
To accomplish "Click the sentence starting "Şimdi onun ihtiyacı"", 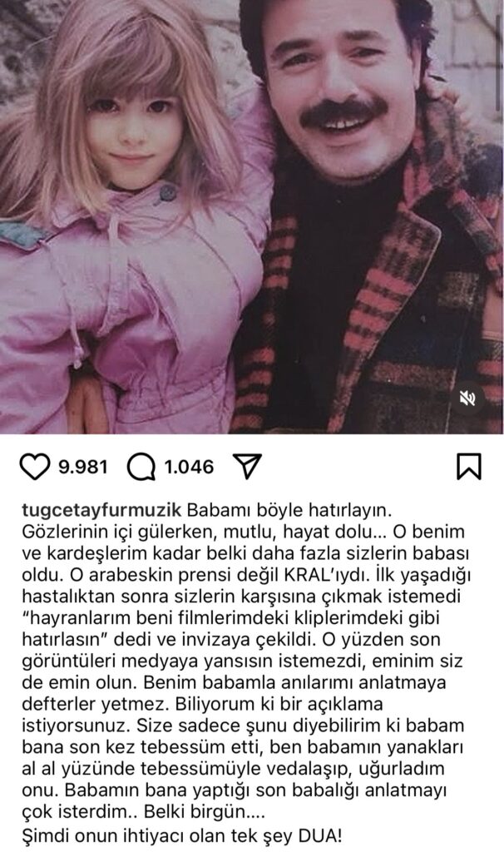I will [182, 835].
